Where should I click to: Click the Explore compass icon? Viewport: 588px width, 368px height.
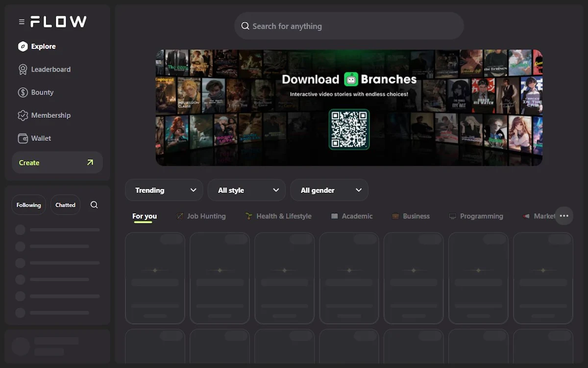[x=23, y=47]
